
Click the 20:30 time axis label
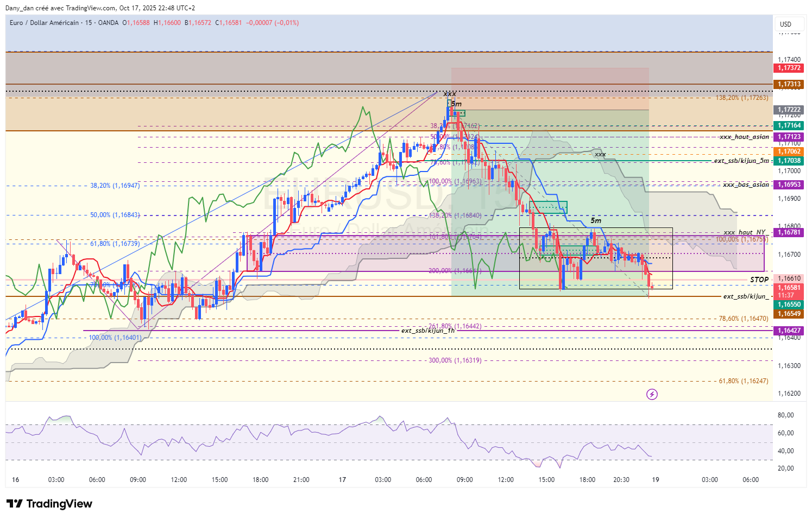pyautogui.click(x=621, y=480)
